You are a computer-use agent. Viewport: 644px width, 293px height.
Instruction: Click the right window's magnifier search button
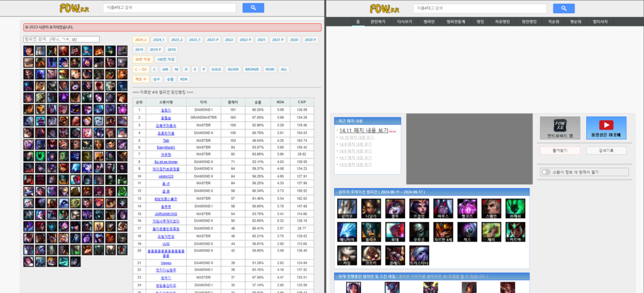563,8
